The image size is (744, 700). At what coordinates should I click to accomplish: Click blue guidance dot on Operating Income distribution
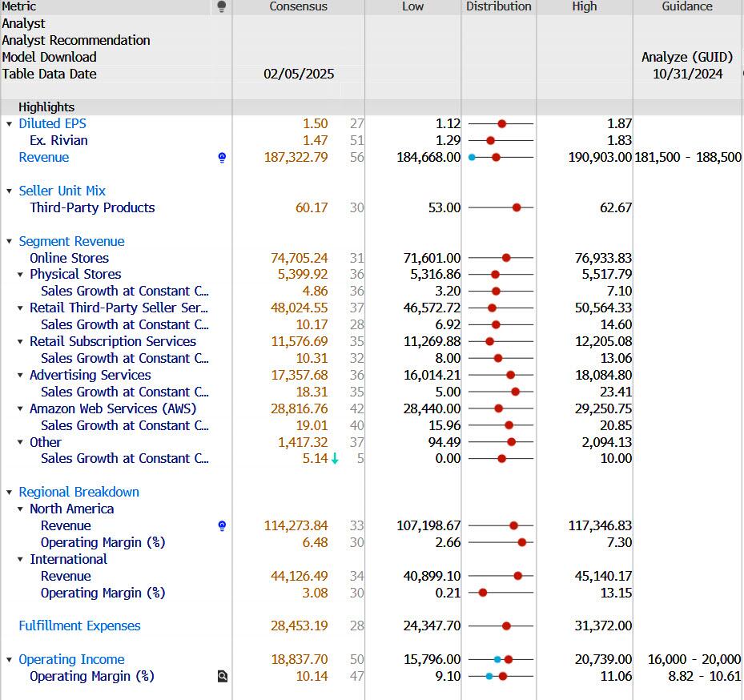pos(497,660)
